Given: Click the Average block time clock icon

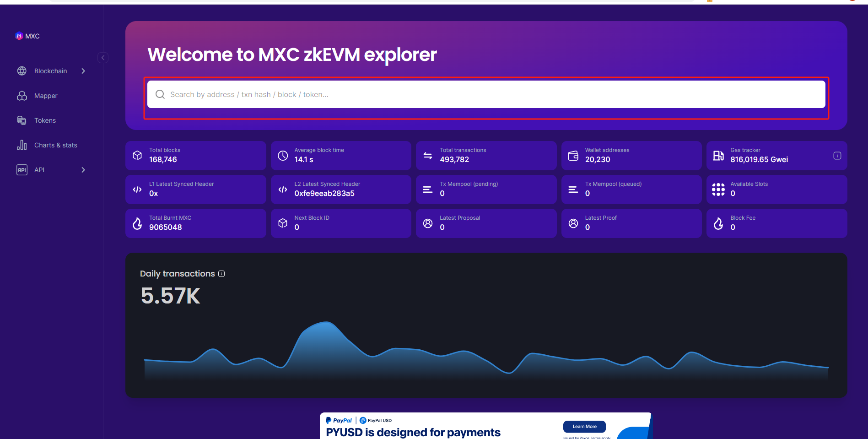Looking at the screenshot, I should 283,156.
